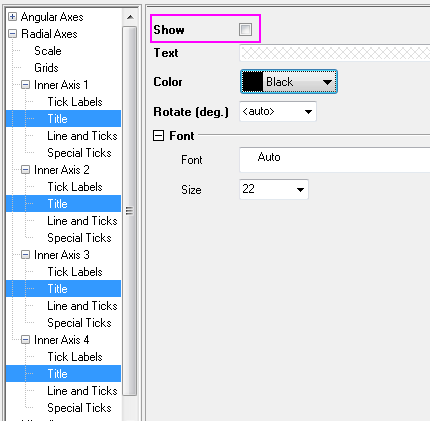This screenshot has height=421, width=430.
Task: Click the tree scrollbar up arrow
Action: [130, 17]
